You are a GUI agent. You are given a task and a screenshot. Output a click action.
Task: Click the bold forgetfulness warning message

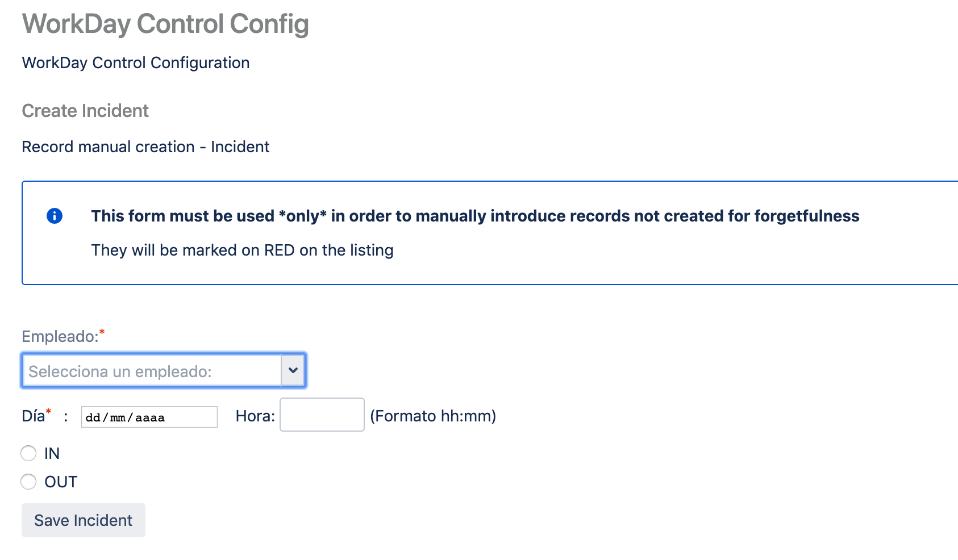(x=475, y=216)
